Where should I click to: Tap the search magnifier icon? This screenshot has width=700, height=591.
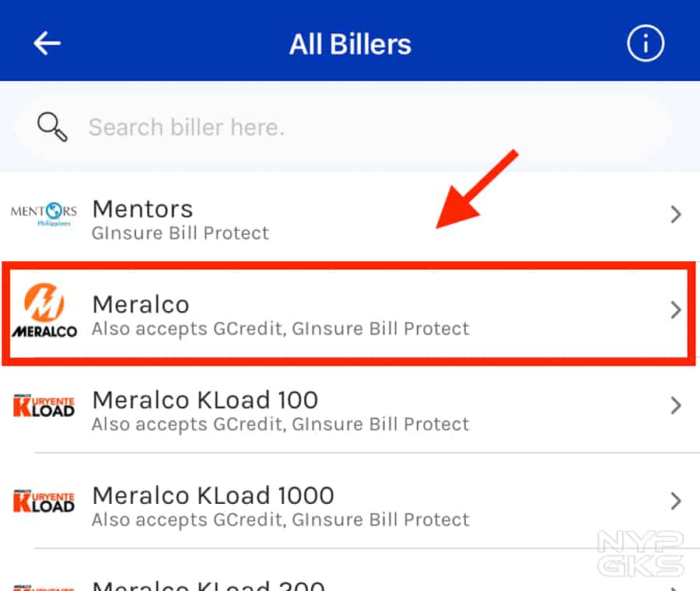click(x=52, y=126)
